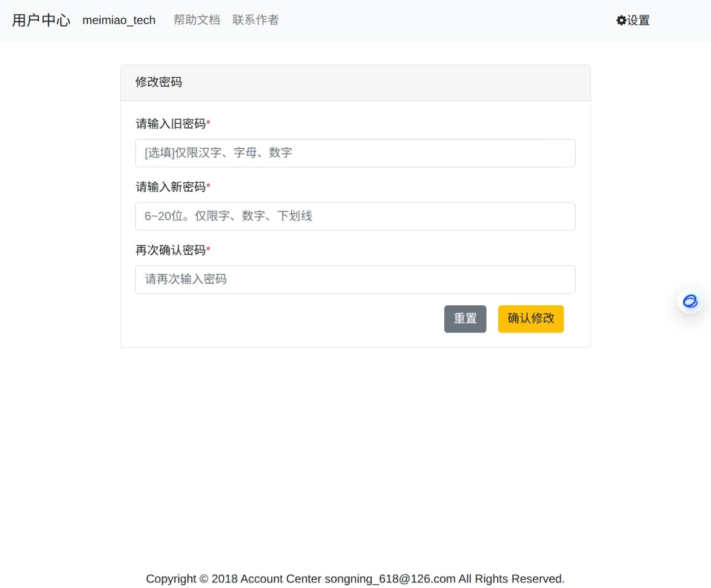Click the Copyright © 2018 footer text
The image size is (711, 588).
pos(191,579)
